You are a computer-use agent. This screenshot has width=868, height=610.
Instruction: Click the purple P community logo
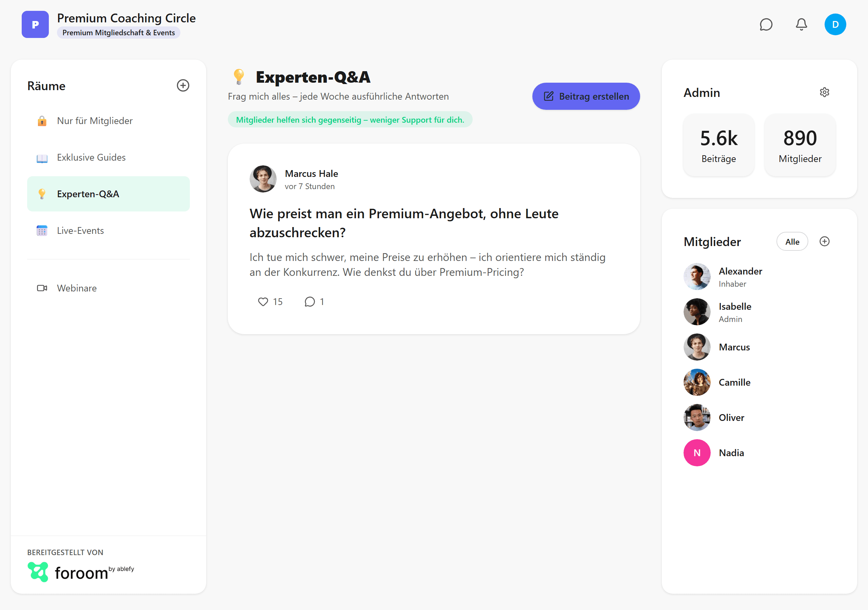pos(35,24)
